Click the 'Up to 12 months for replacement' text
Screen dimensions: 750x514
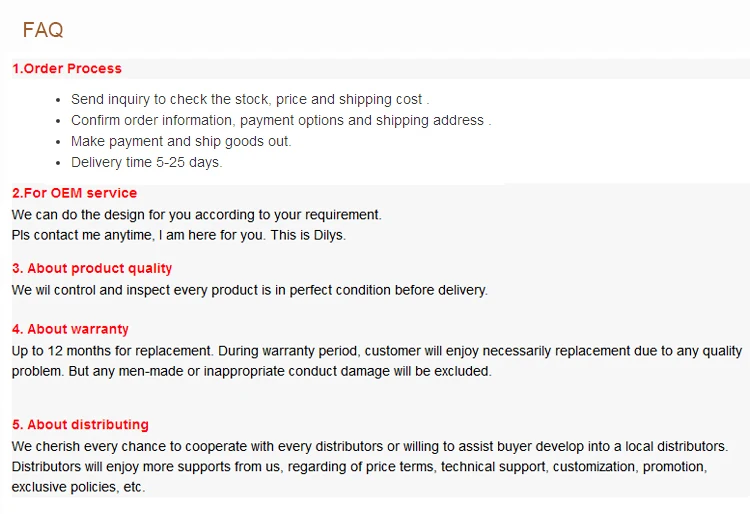pyautogui.click(x=112, y=351)
